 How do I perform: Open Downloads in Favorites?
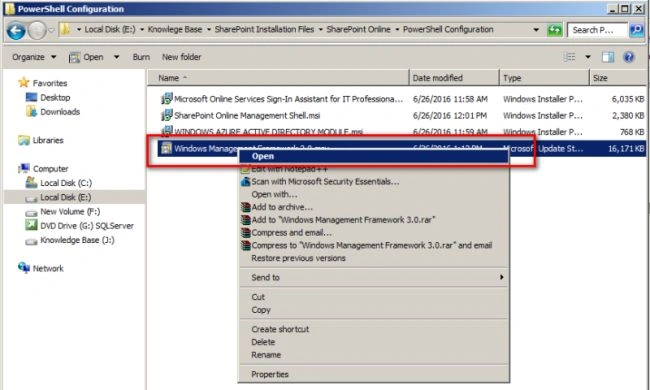pos(60,112)
